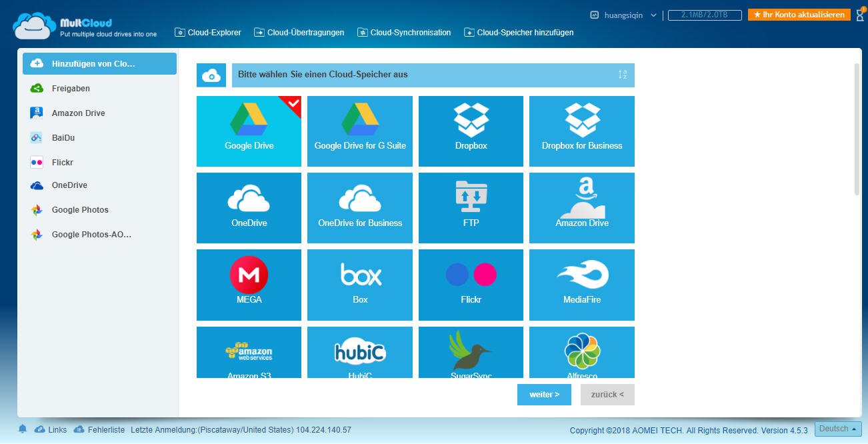Open the Fehlerliste link in footer
Screen dimensions: 868x444
[99, 430]
